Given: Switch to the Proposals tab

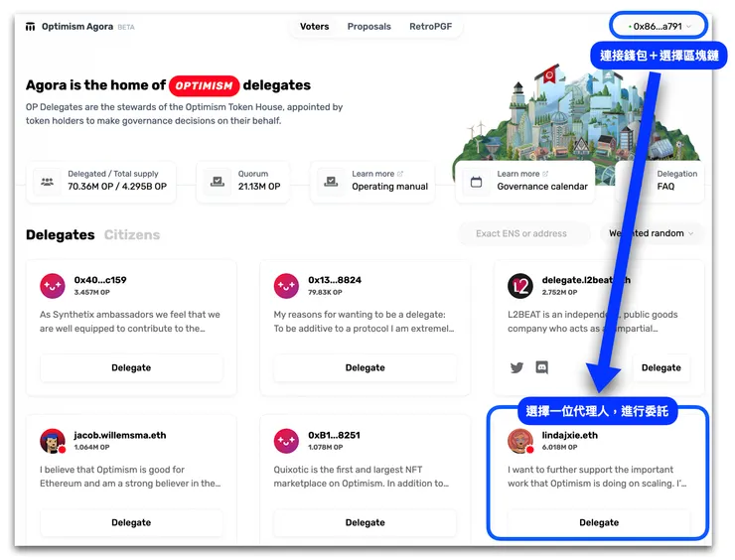Looking at the screenshot, I should (368, 27).
